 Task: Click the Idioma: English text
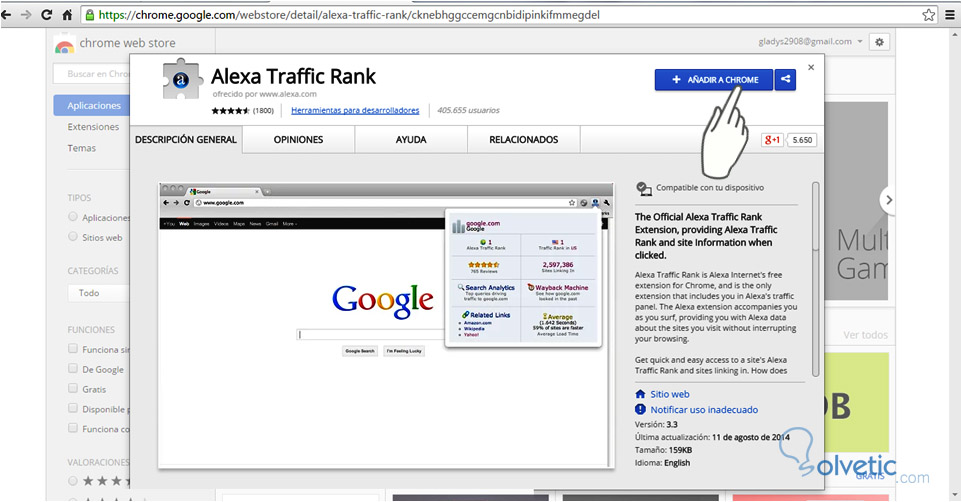coord(663,463)
